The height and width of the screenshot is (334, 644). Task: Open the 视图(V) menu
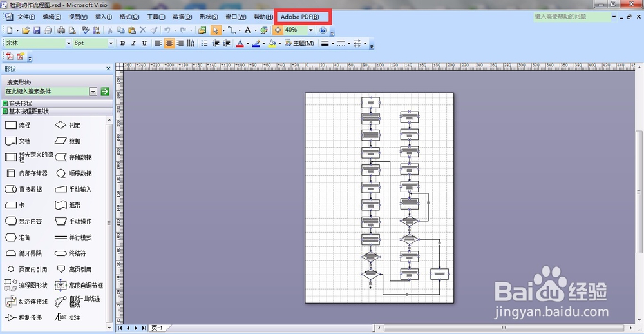point(78,17)
